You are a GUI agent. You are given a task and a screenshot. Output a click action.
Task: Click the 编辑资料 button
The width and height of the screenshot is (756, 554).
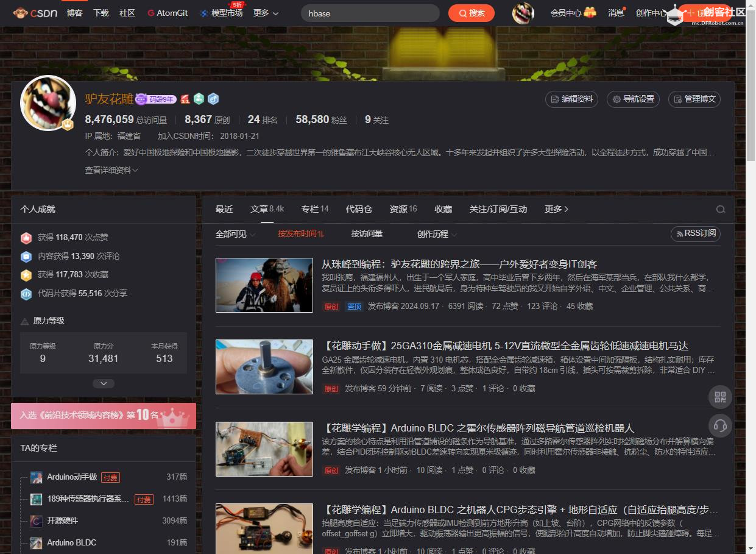pos(571,99)
